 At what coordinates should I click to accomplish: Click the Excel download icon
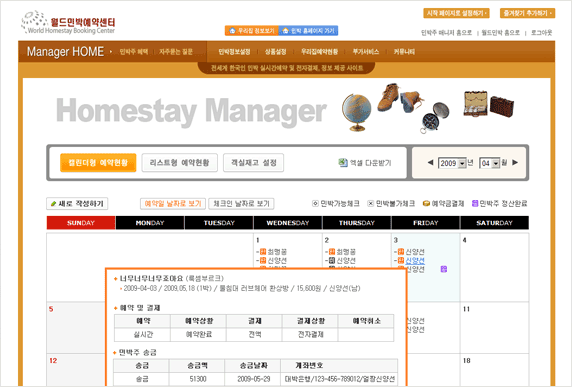pyautogui.click(x=343, y=163)
